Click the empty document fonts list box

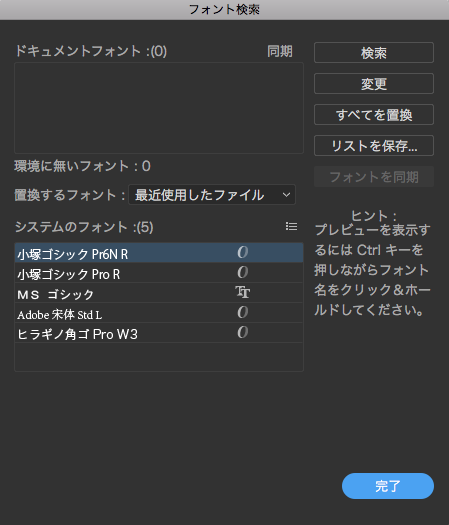[159, 108]
